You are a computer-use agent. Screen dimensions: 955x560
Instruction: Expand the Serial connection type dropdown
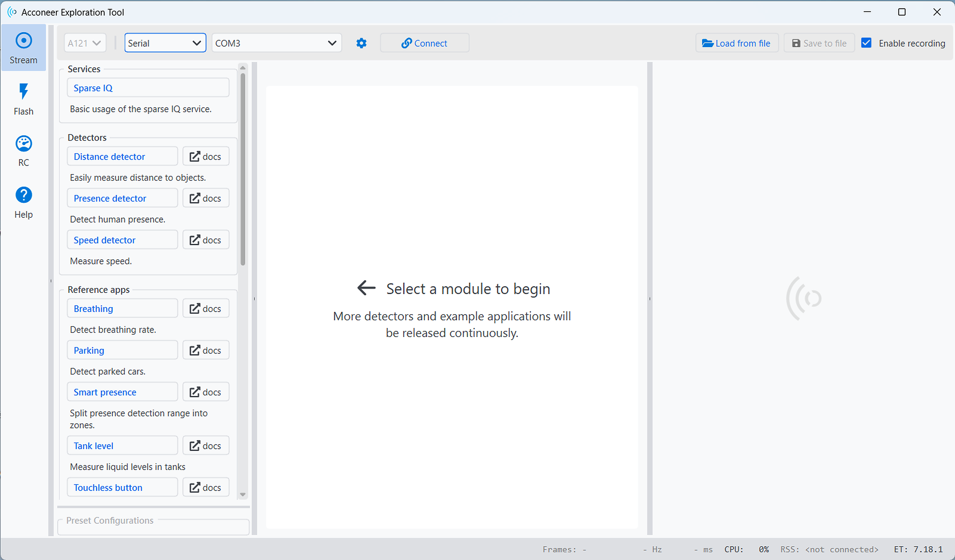point(165,43)
